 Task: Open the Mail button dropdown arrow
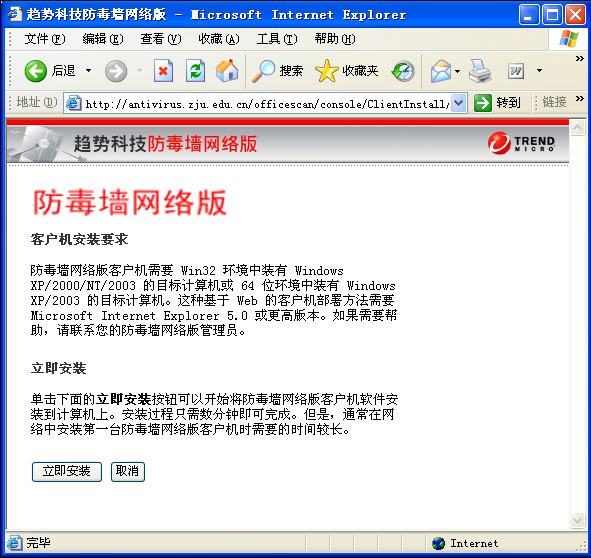tap(457, 71)
